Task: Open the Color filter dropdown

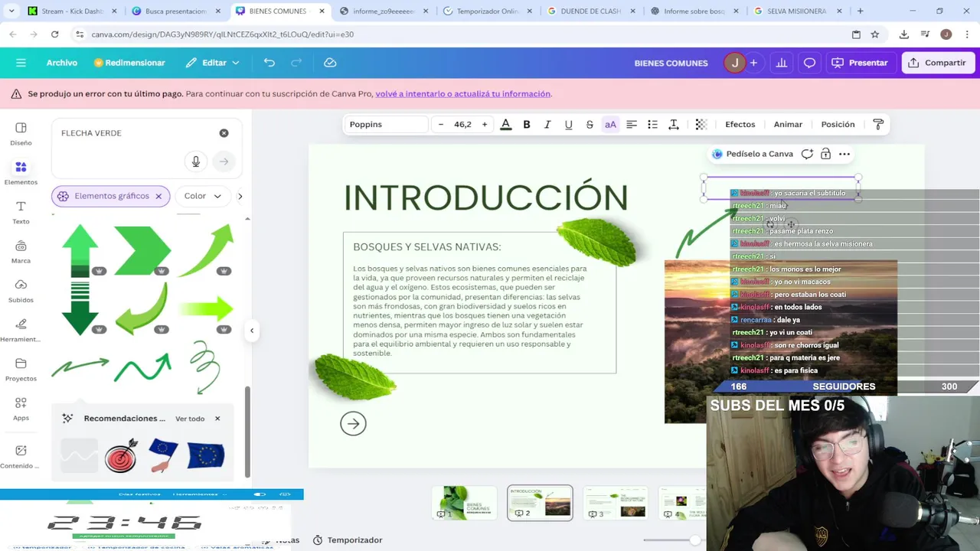Action: tap(202, 196)
